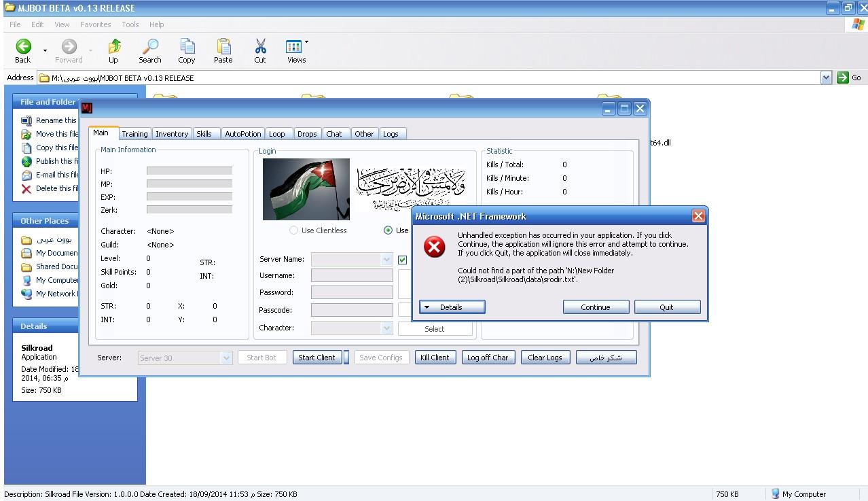Click My Computer icon in Other Places
Viewport: 868px width, 501px height.
click(x=26, y=280)
